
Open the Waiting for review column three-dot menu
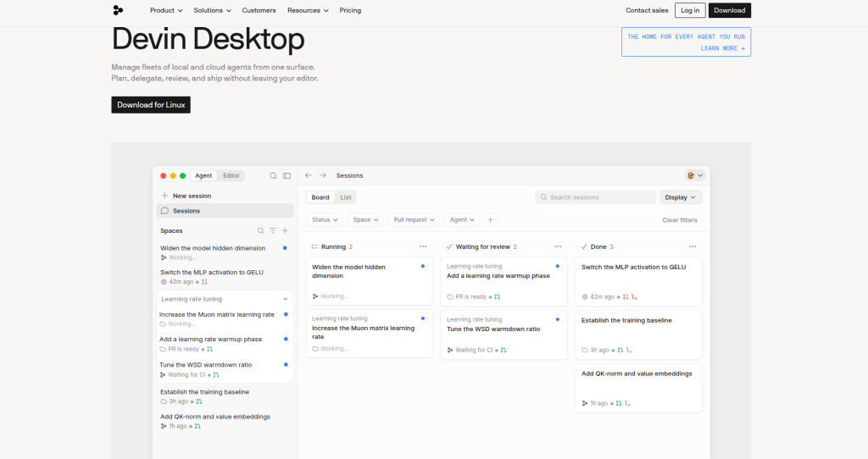coord(558,246)
